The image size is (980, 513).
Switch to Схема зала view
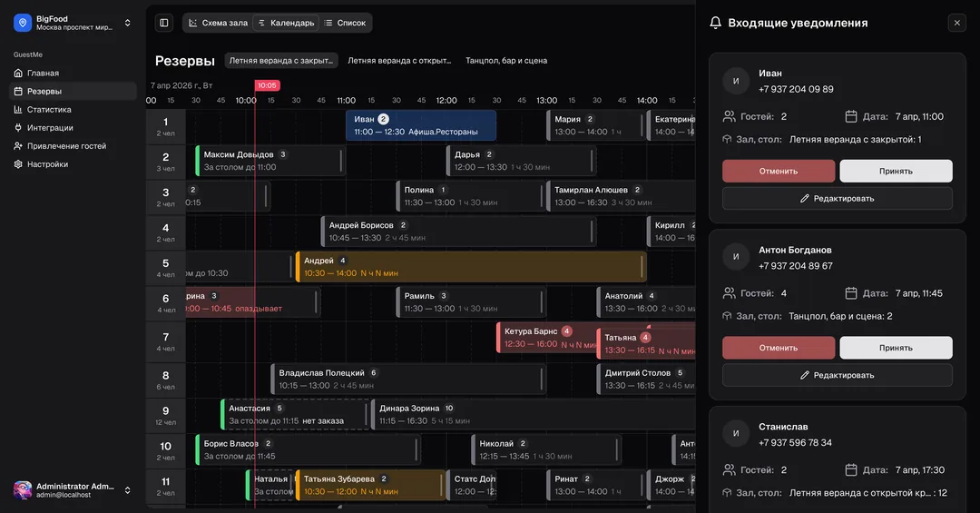218,23
